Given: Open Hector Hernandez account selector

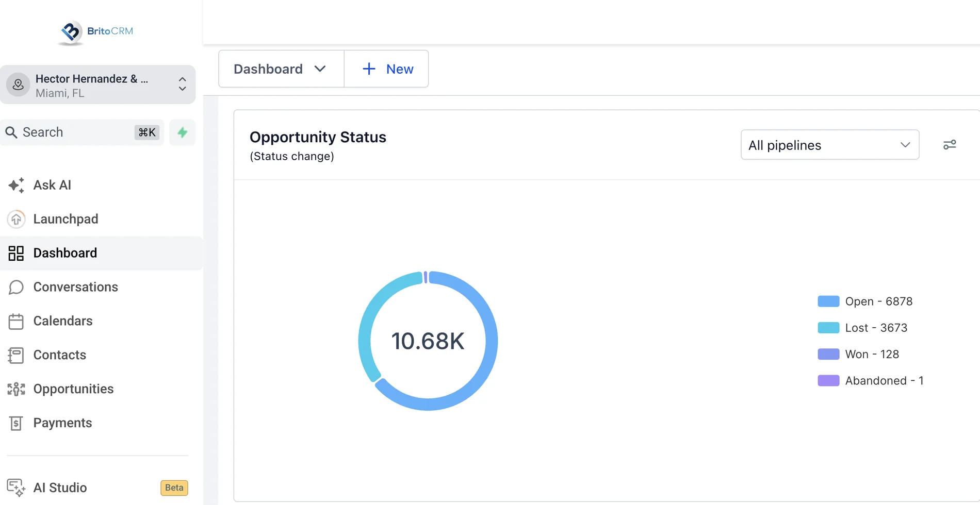Looking at the screenshot, I should (98, 85).
